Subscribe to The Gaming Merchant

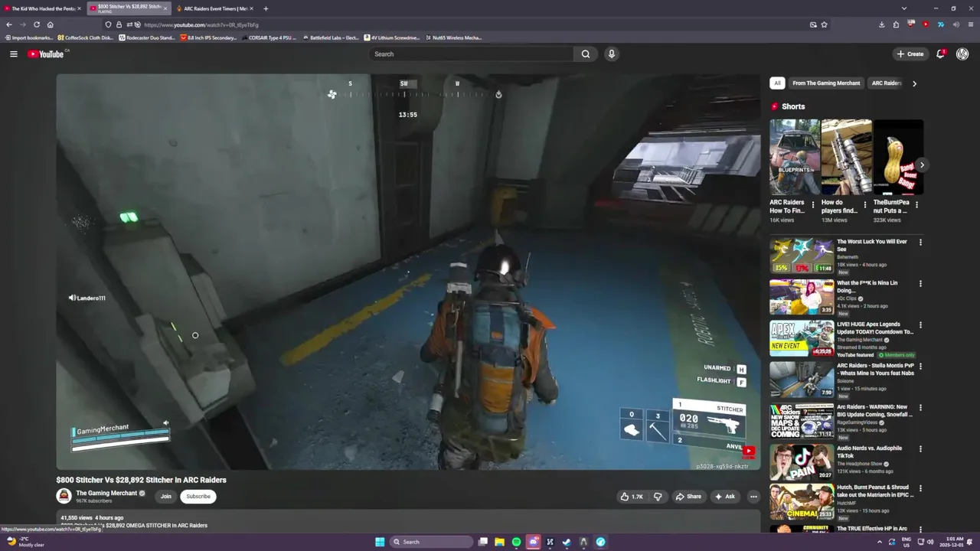click(x=198, y=497)
